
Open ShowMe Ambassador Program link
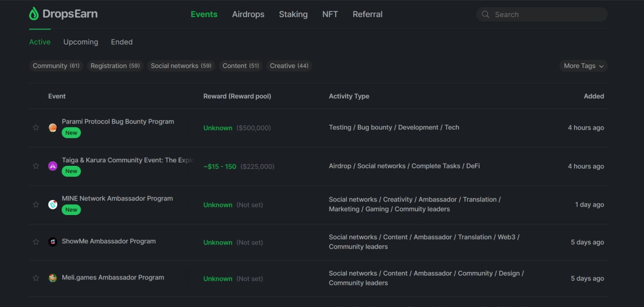click(109, 241)
